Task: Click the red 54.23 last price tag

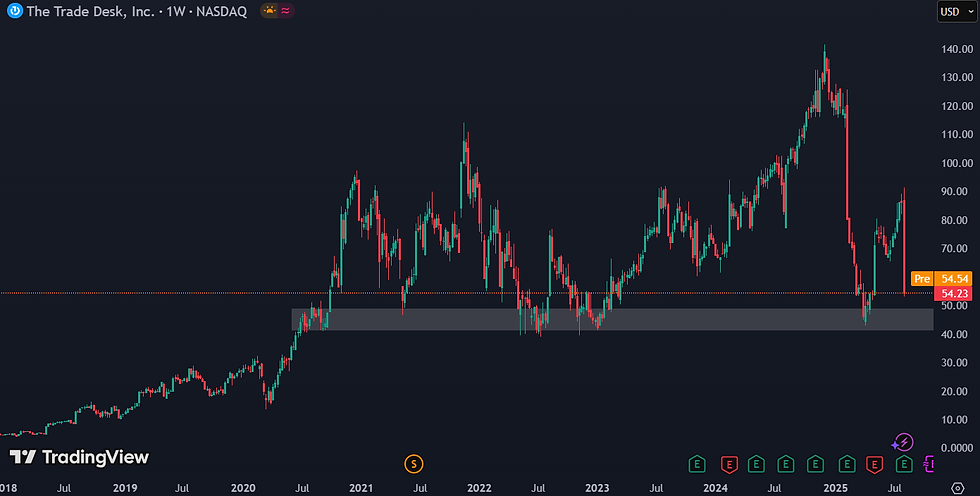Action: (954, 294)
